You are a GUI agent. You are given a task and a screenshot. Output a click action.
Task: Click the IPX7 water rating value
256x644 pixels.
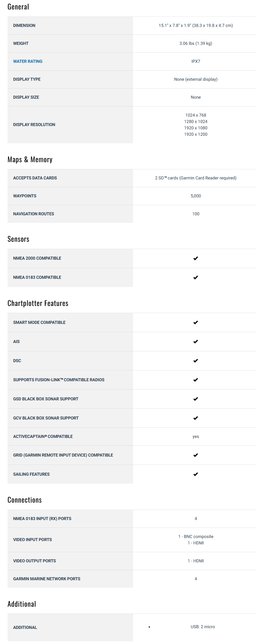click(x=196, y=61)
